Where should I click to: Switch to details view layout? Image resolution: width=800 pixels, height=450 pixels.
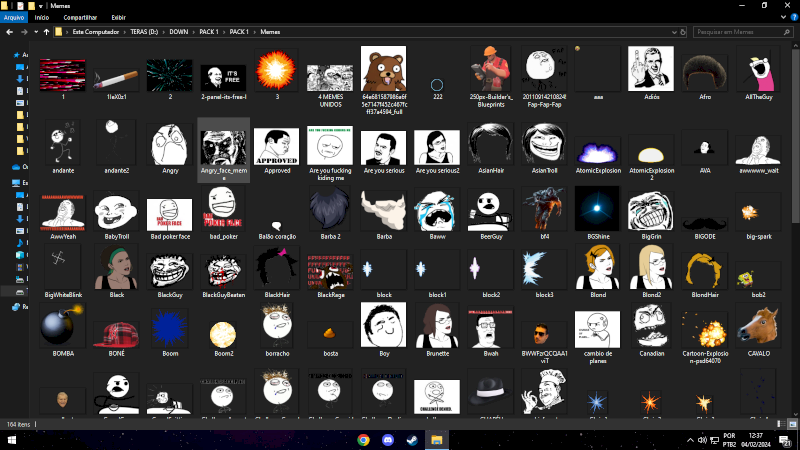[781, 424]
